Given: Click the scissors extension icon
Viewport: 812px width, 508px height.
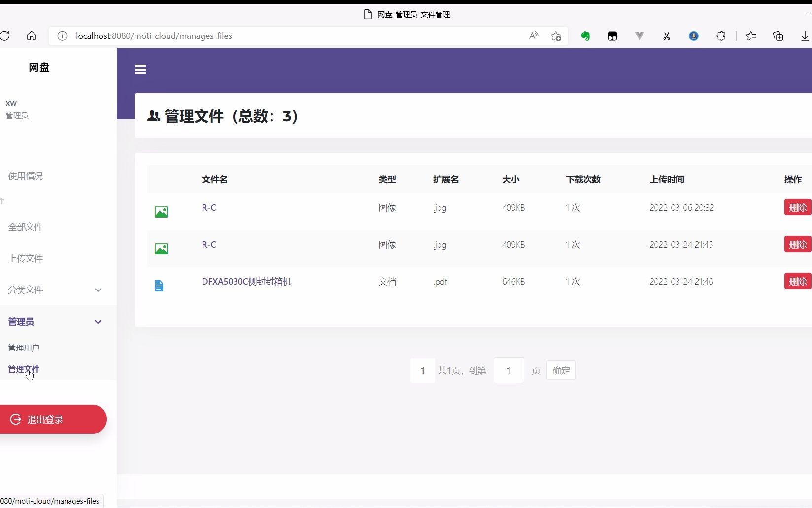Looking at the screenshot, I should click(667, 36).
